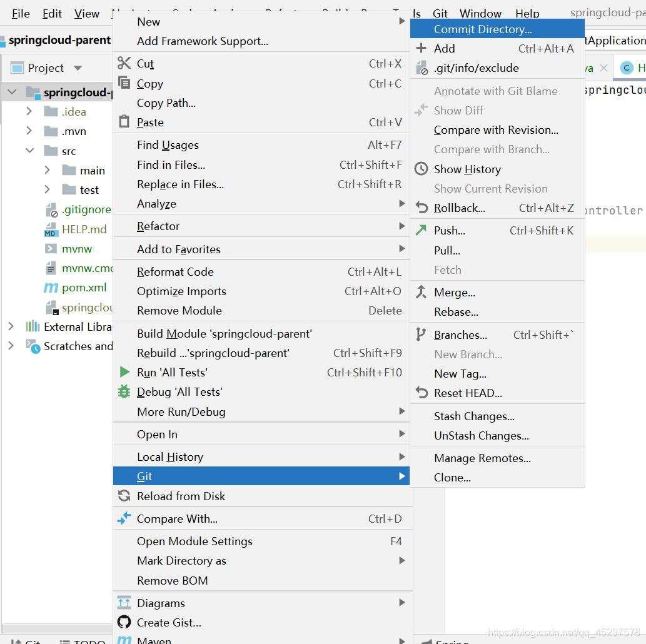
Task: Open HELP.md file in project tree
Action: tap(84, 229)
